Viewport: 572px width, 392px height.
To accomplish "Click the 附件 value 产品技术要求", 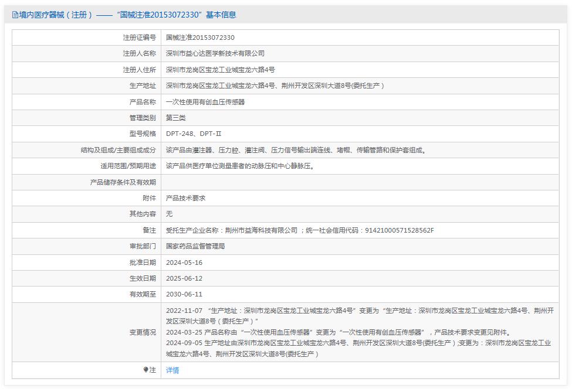I will tap(188, 198).
